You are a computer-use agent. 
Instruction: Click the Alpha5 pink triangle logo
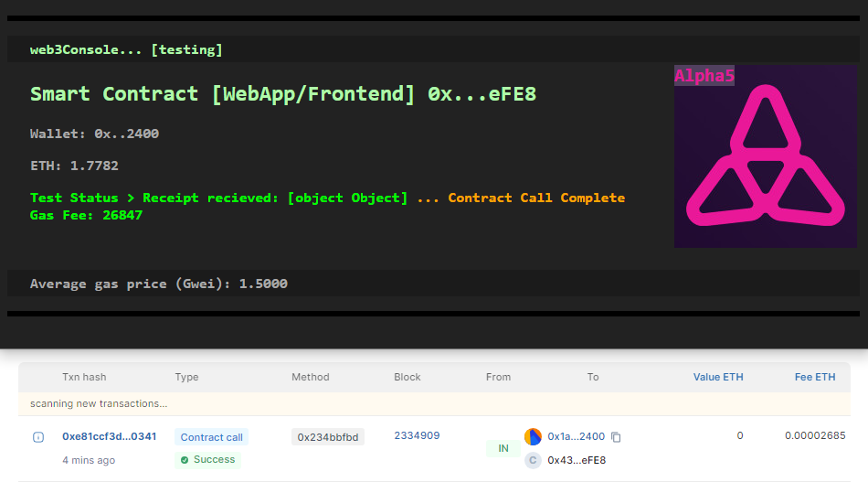coord(765,155)
